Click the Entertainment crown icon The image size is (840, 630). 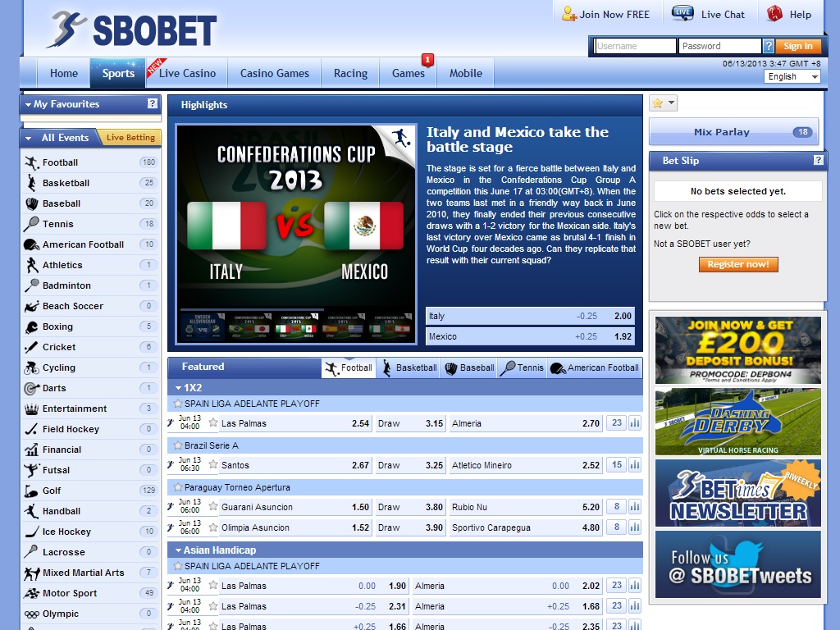coord(32,409)
